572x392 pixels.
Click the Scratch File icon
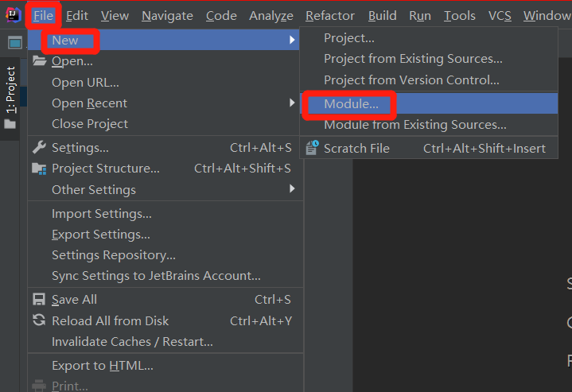(312, 148)
